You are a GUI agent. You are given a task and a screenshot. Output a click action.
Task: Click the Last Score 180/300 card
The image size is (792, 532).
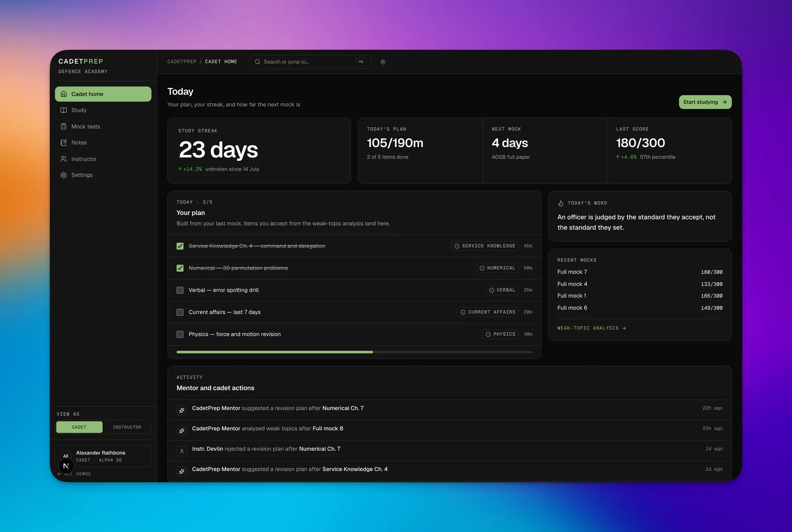click(x=669, y=151)
